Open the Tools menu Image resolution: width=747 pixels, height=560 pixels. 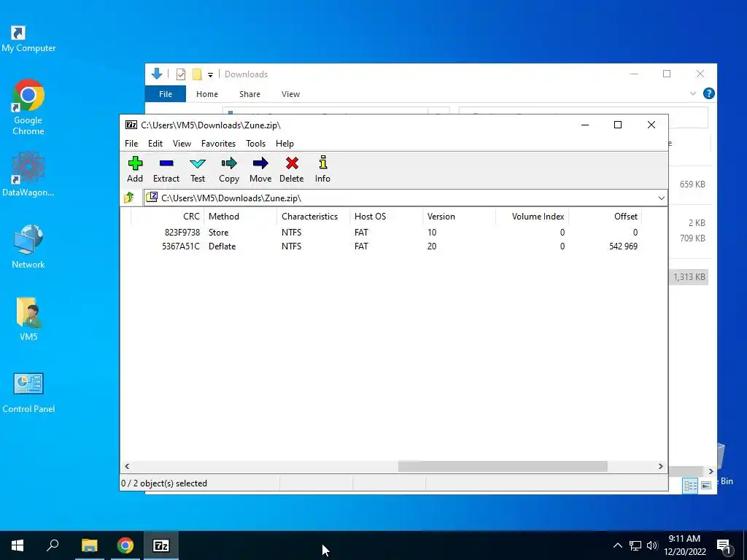pos(256,144)
